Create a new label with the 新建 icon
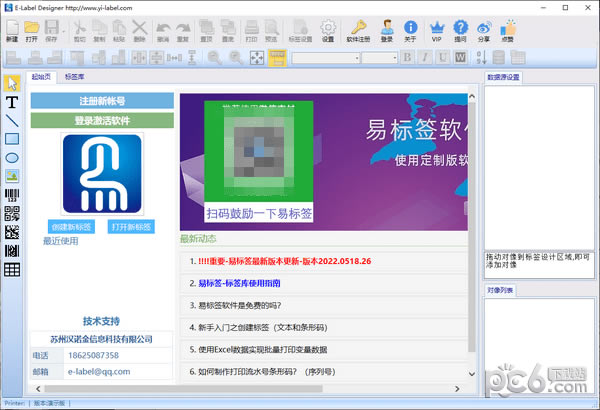Viewport: 600px width, 410px height. (12, 31)
